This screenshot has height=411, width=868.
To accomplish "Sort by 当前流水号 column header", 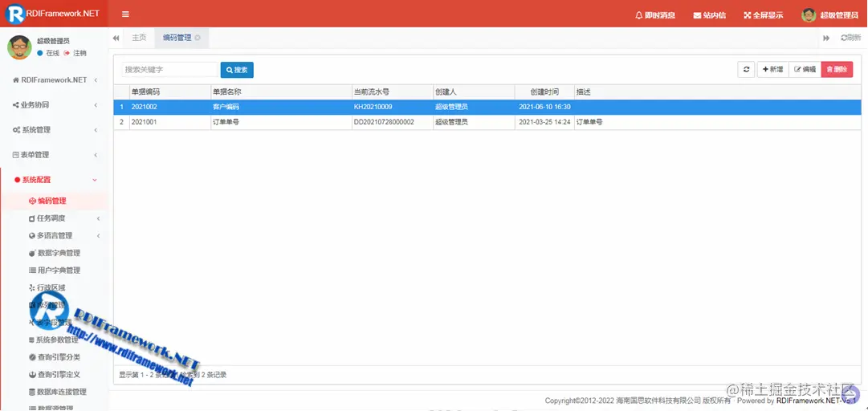I will (x=393, y=92).
